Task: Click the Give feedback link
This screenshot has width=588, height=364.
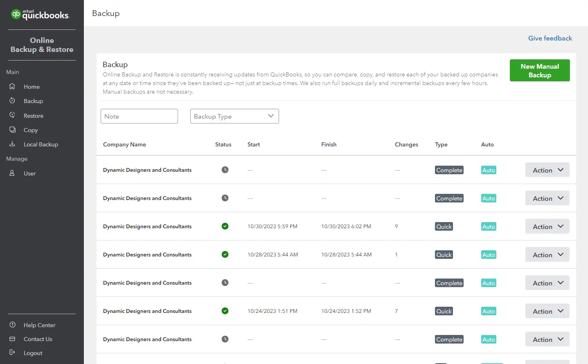Action: pos(550,38)
